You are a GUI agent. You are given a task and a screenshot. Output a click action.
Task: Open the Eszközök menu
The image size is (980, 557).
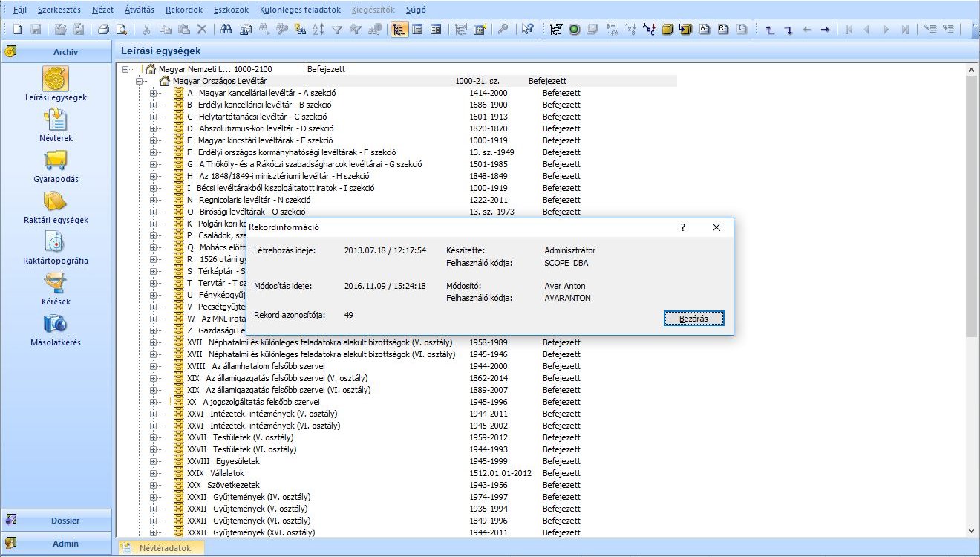(230, 10)
